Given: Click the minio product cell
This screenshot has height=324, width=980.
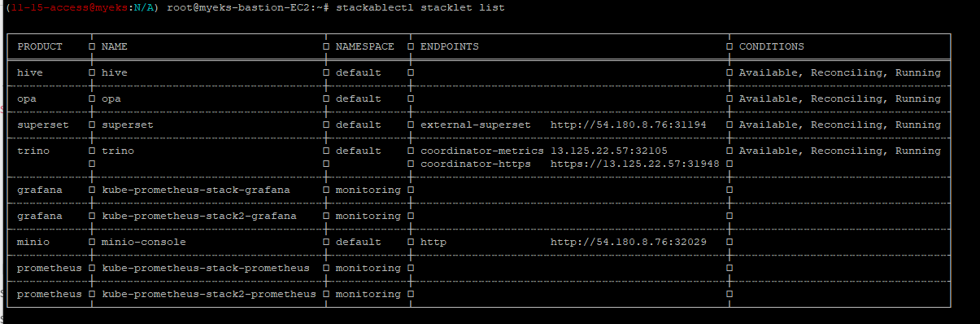Looking at the screenshot, I should (x=33, y=242).
